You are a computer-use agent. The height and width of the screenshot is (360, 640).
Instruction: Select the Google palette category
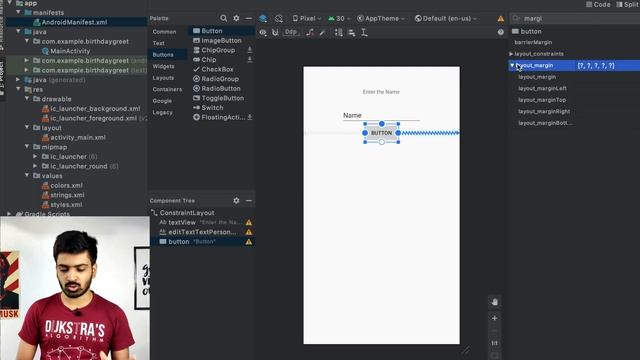point(162,101)
